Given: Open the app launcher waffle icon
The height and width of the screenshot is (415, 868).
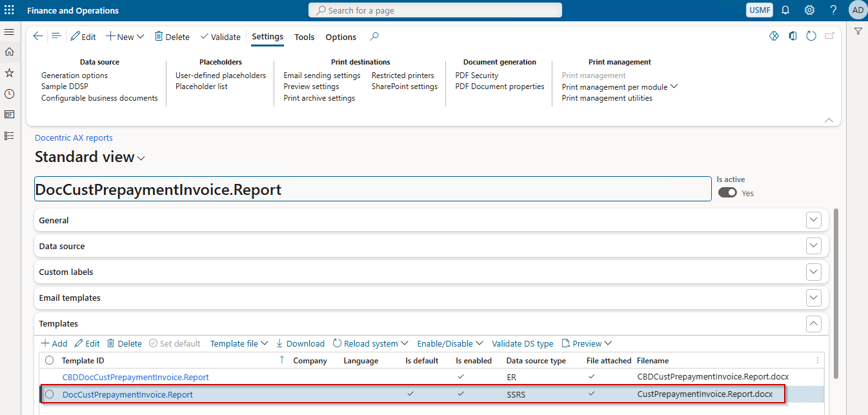Looking at the screenshot, I should point(10,10).
